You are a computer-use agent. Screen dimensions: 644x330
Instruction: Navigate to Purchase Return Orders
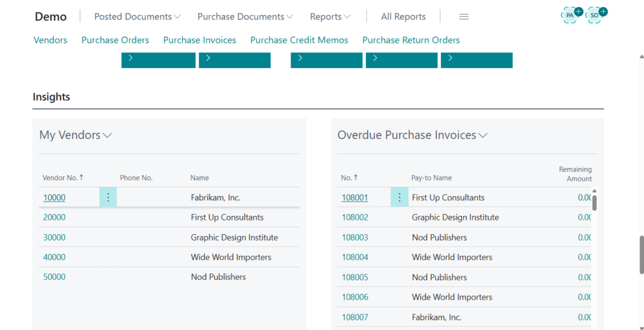(411, 40)
